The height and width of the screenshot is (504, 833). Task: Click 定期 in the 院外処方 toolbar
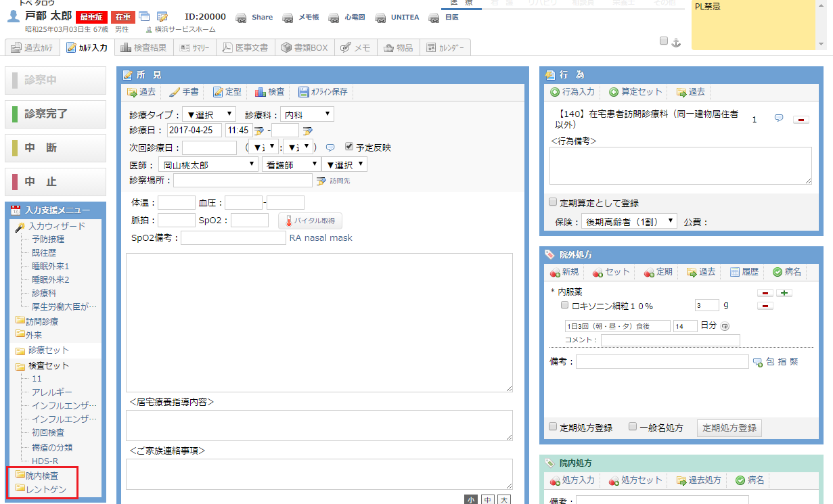[x=658, y=272]
